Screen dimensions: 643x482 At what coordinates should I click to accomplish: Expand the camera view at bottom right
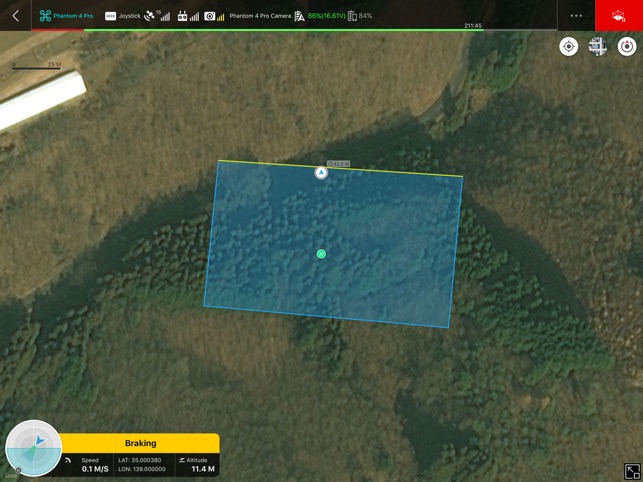tap(631, 471)
